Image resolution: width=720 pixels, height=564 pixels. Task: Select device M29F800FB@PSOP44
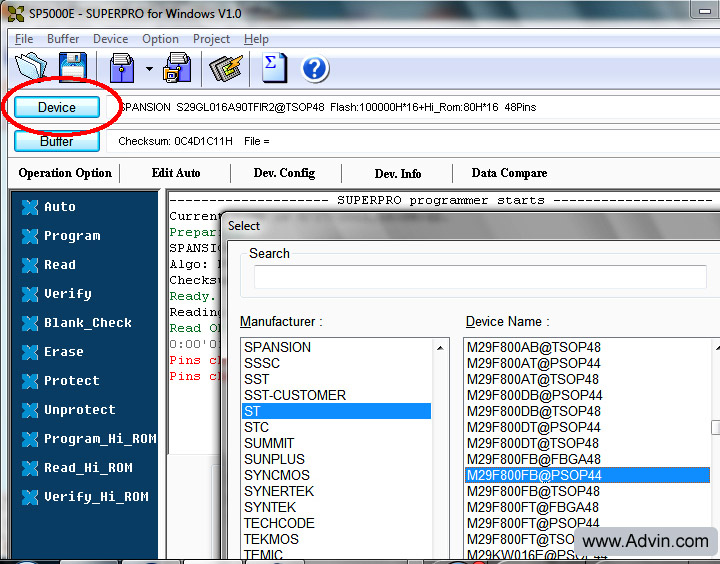coord(587,475)
